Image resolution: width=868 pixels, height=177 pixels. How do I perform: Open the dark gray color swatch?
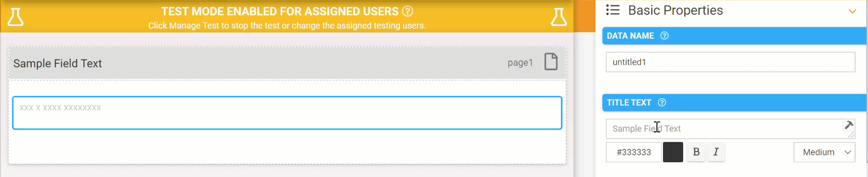673,152
